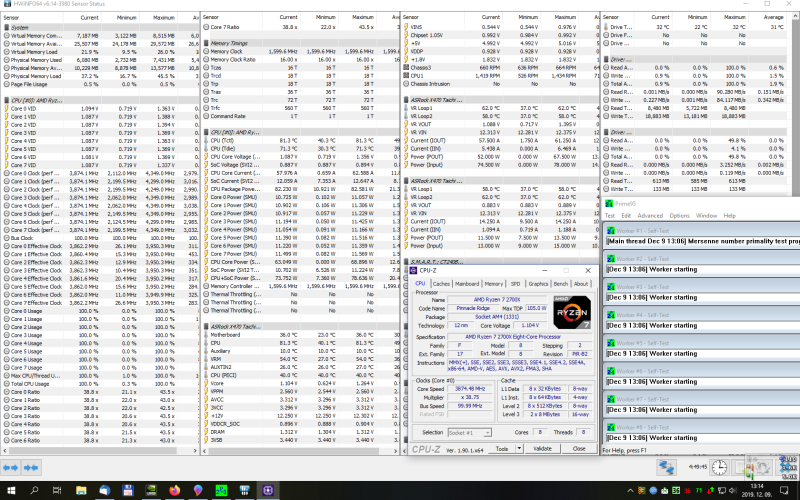The height and width of the screenshot is (500, 800).
Task: Open the Selection Socket #1 dropdown in CPU-Z
Action: [x=469, y=432]
